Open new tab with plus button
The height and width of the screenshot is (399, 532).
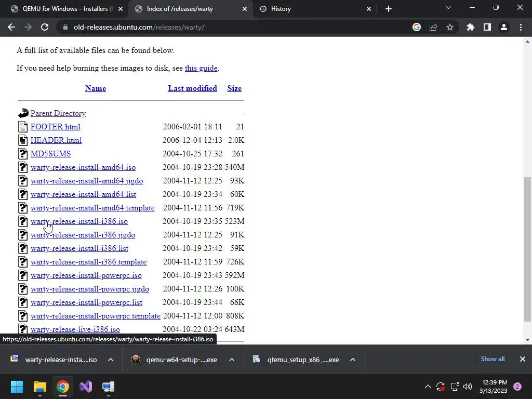389,9
